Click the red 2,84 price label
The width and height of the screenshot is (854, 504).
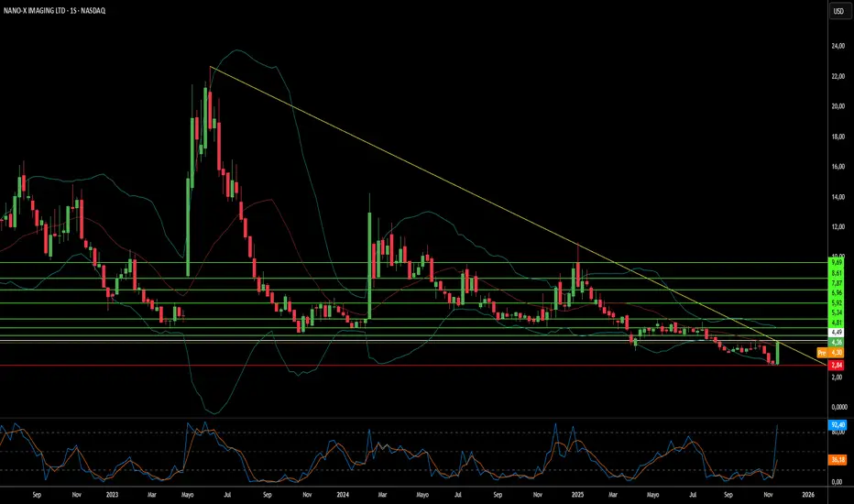tap(836, 365)
